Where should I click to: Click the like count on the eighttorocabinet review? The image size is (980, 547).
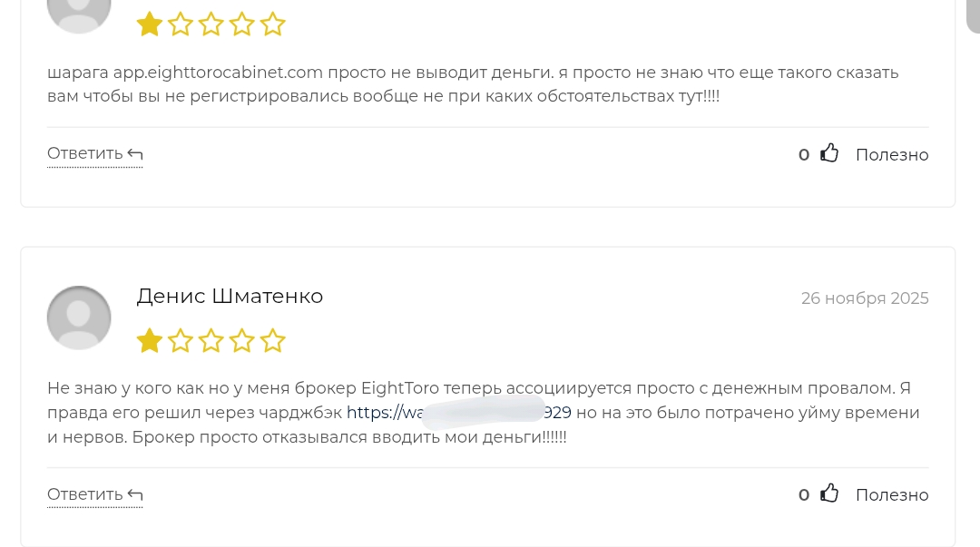pyautogui.click(x=804, y=155)
